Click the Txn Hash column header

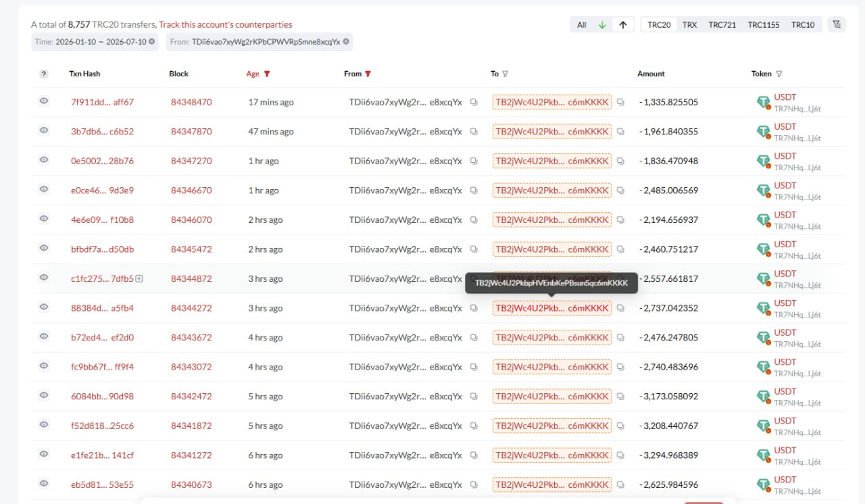[84, 74]
